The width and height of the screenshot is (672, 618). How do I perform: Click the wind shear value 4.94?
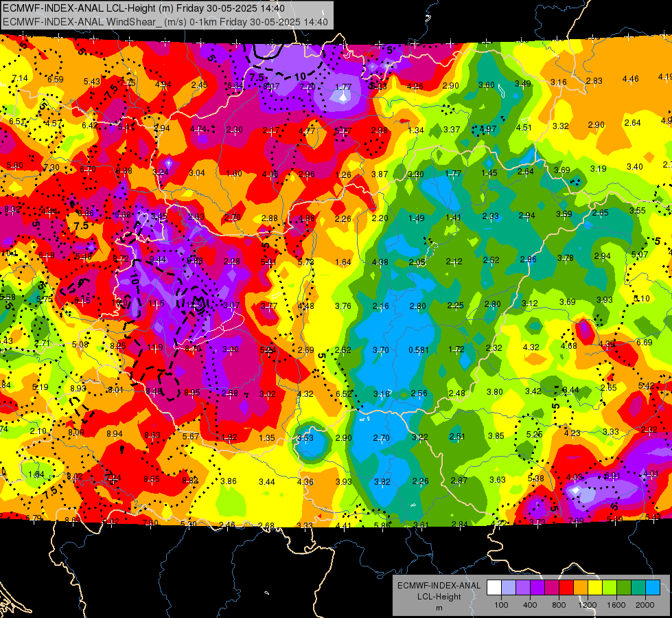[163, 84]
